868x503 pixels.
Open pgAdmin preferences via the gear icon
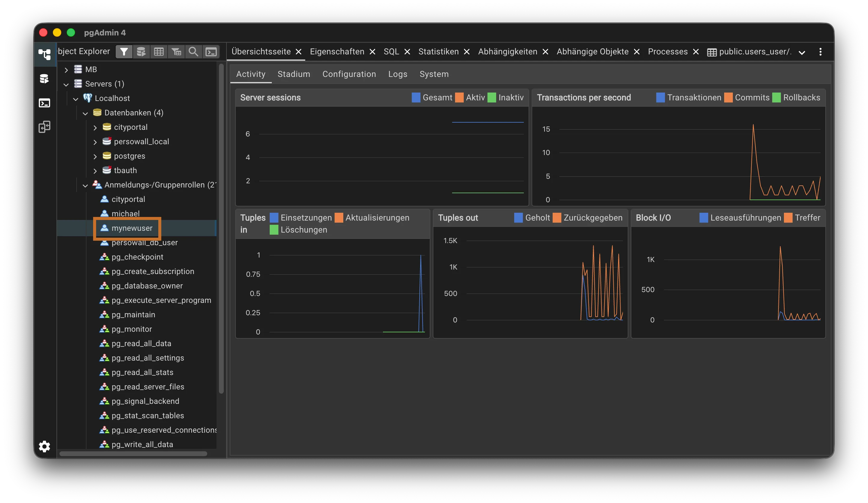coord(44,447)
